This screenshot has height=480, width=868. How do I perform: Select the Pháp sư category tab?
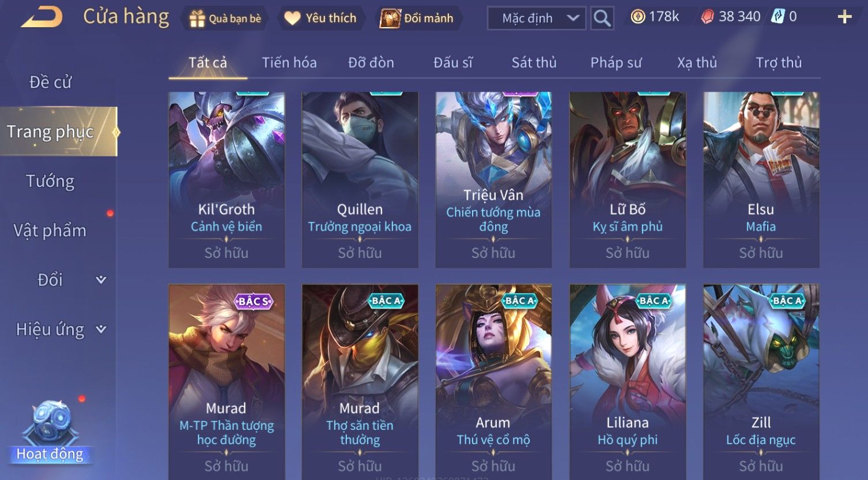[616, 62]
